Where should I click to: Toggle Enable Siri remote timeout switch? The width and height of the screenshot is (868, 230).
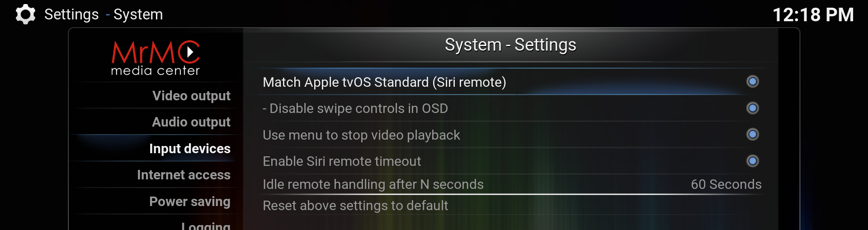752,161
